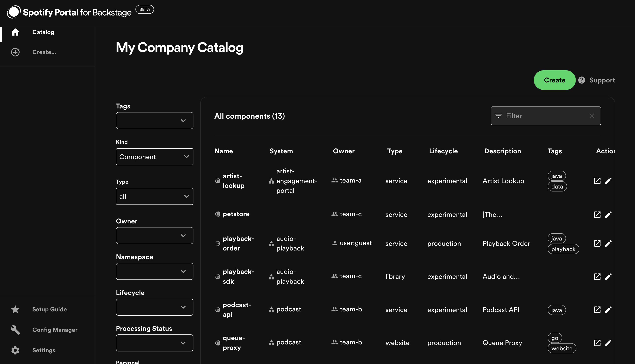Click the green Create button

[x=554, y=80]
